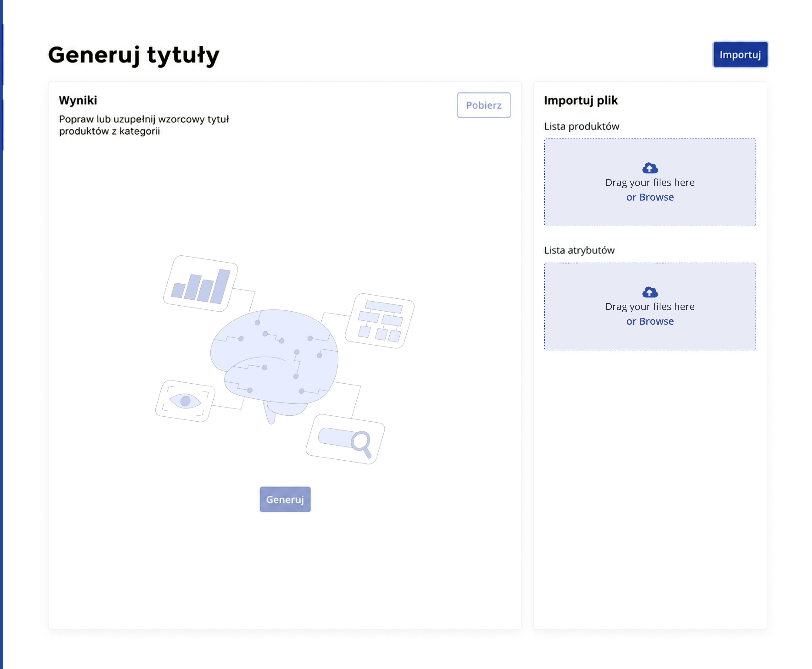Click 'Drag your files here' in Lista produktów
Viewport: 812px width, 669px height.
pos(650,183)
